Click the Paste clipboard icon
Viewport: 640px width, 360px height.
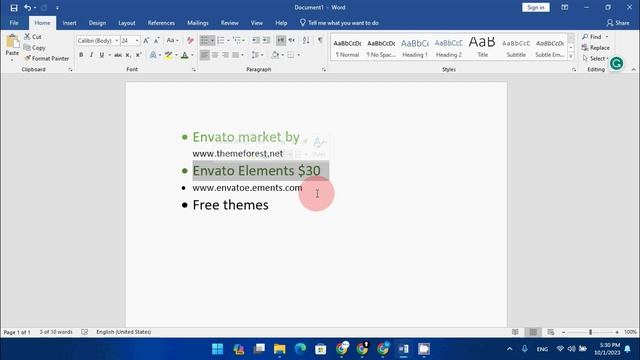[12, 42]
